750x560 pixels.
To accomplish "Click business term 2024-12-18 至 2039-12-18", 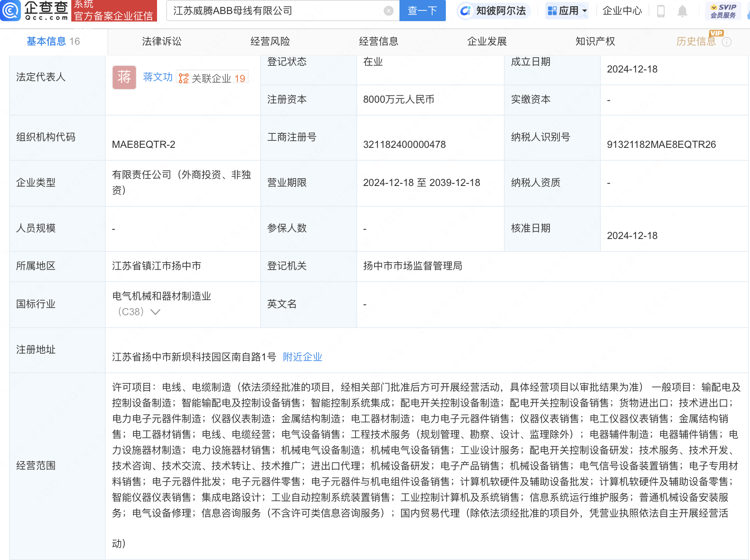I will click(x=422, y=183).
